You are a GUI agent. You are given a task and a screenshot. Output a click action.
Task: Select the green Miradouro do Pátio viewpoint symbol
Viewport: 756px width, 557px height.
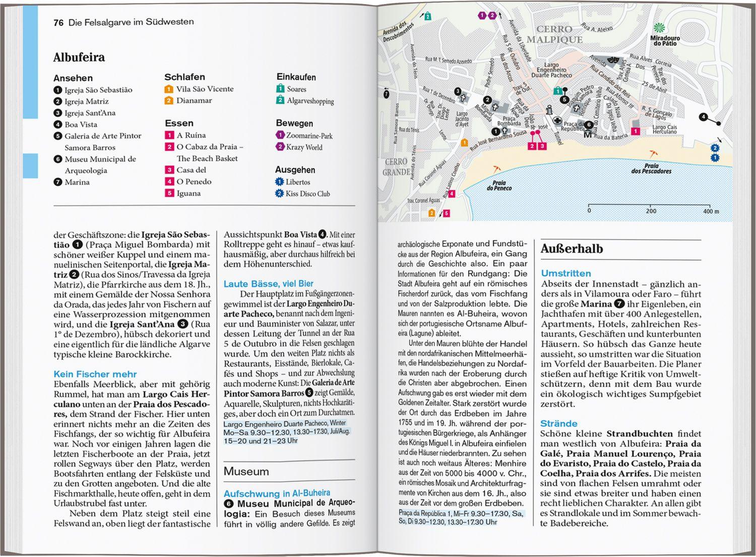659,28
